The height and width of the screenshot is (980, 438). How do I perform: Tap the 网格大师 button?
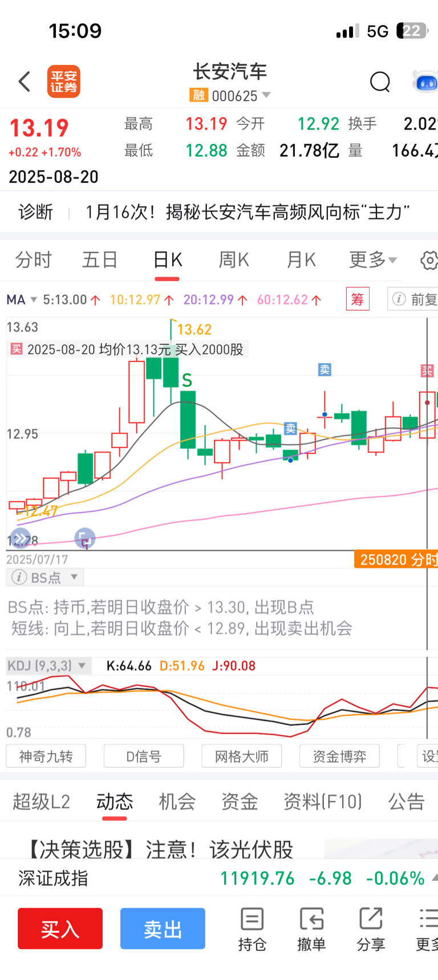pos(242,756)
